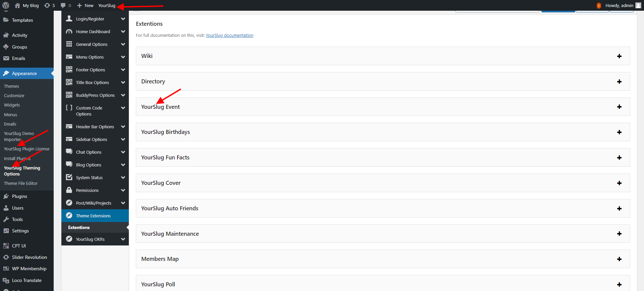This screenshot has width=644, height=291.
Task: Expand the Footer Options chevron
Action: tap(123, 70)
